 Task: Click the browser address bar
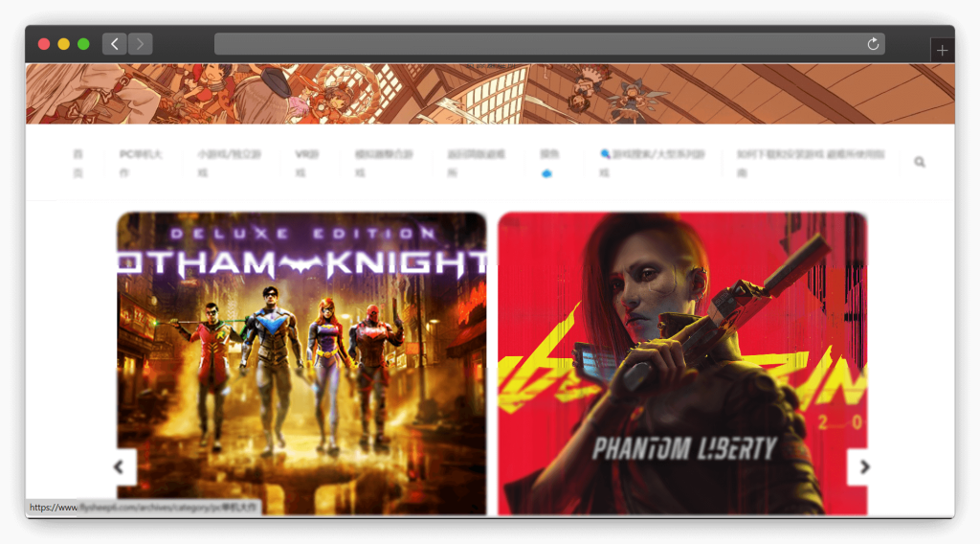pyautogui.click(x=536, y=44)
